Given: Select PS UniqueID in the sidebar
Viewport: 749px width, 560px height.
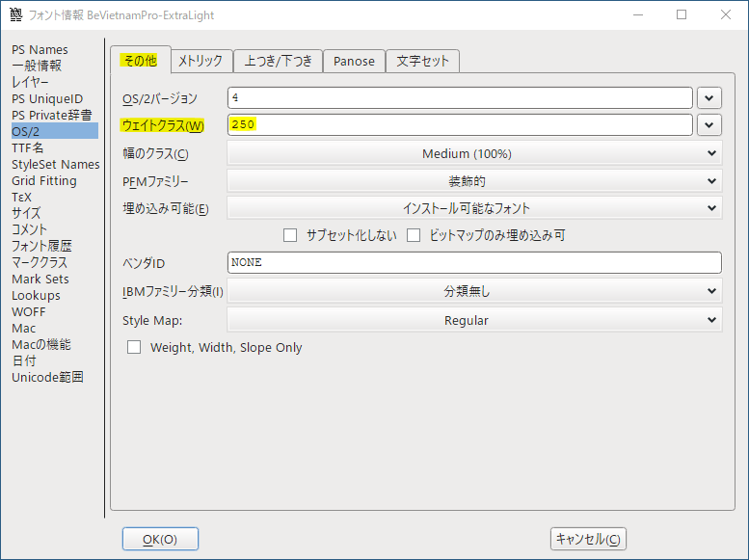Looking at the screenshot, I should (47, 99).
